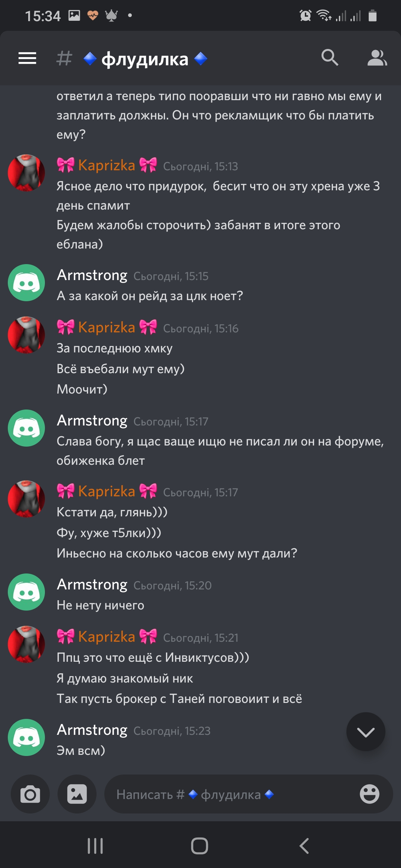The height and width of the screenshot is (868, 401).
Task: Tap Android home button
Action: [200, 846]
